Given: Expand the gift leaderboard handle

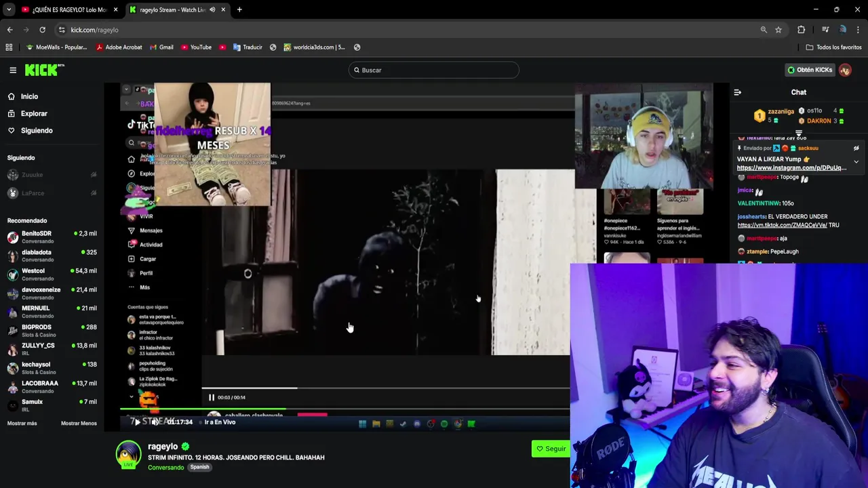Looking at the screenshot, I should click(x=799, y=133).
